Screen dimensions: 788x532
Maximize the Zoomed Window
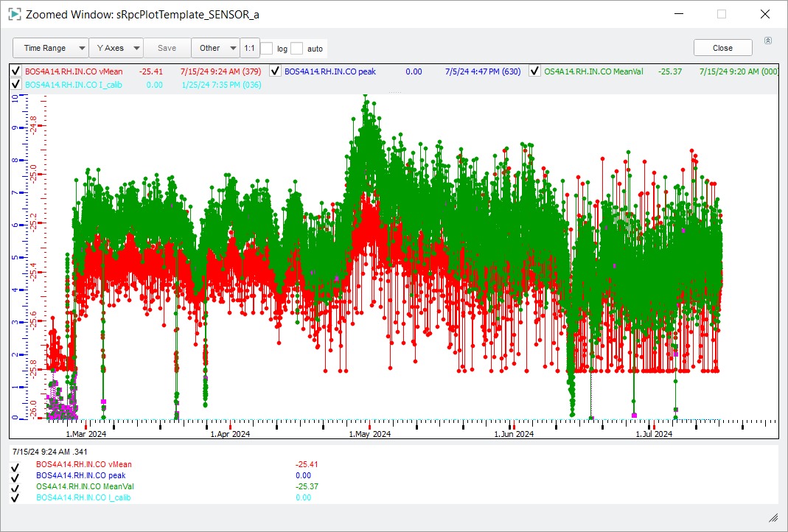(722, 14)
